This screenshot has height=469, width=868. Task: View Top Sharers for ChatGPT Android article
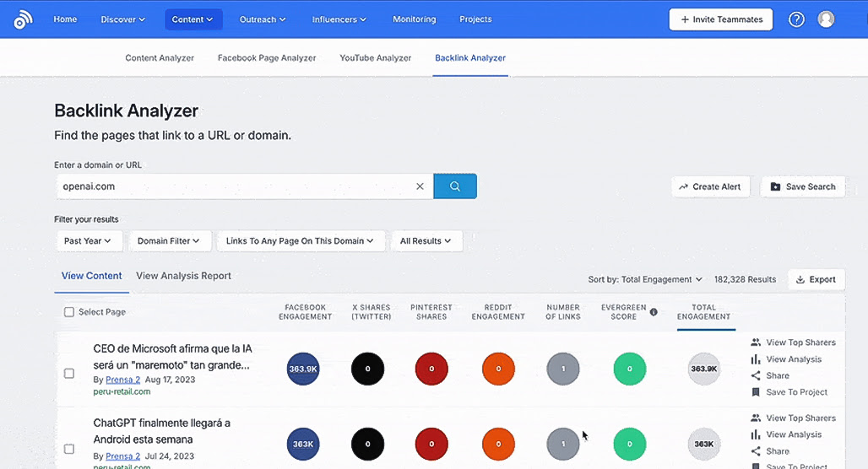[x=793, y=418]
